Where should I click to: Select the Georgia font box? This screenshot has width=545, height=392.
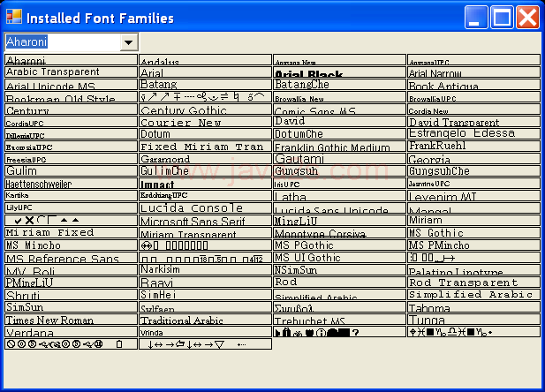(x=474, y=159)
